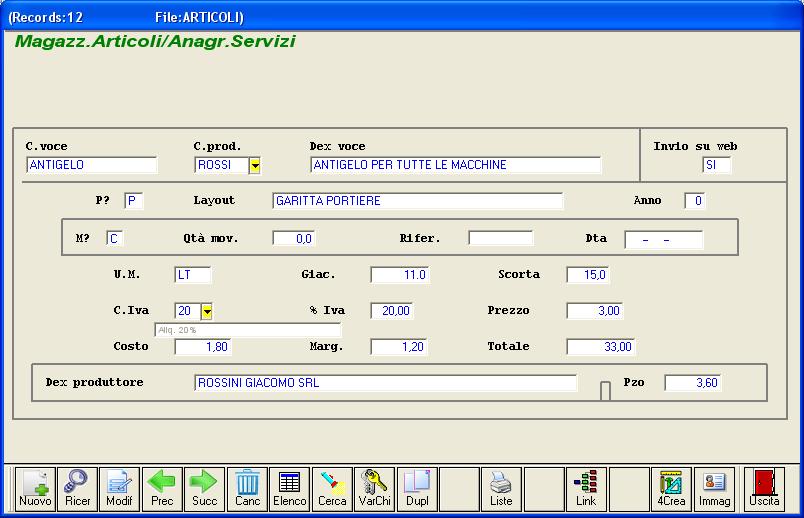The width and height of the screenshot is (804, 518).
Task: Exit using the Uscita red door icon
Action: (765, 489)
